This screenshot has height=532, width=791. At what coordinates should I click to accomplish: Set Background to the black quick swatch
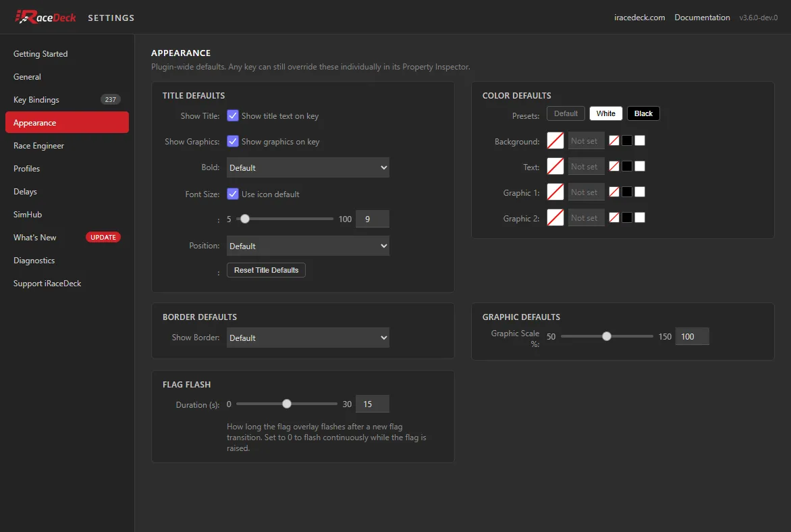626,141
